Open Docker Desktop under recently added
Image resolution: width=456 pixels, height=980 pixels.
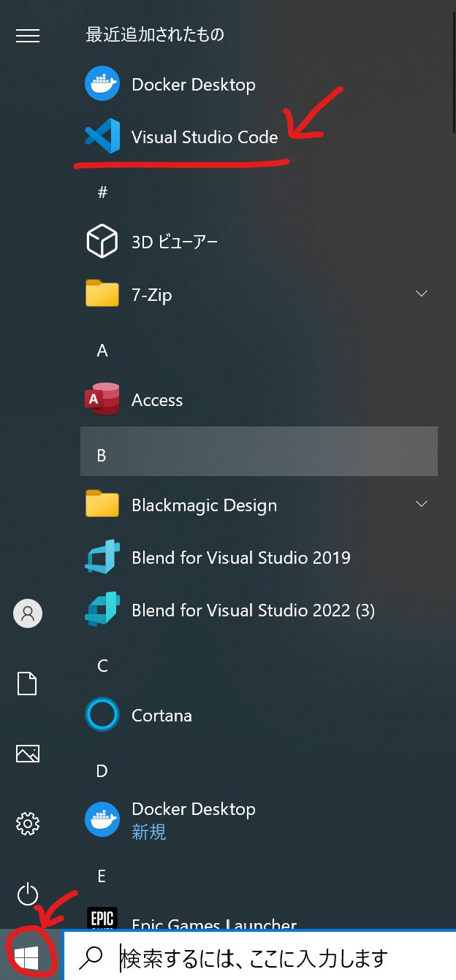tap(193, 85)
